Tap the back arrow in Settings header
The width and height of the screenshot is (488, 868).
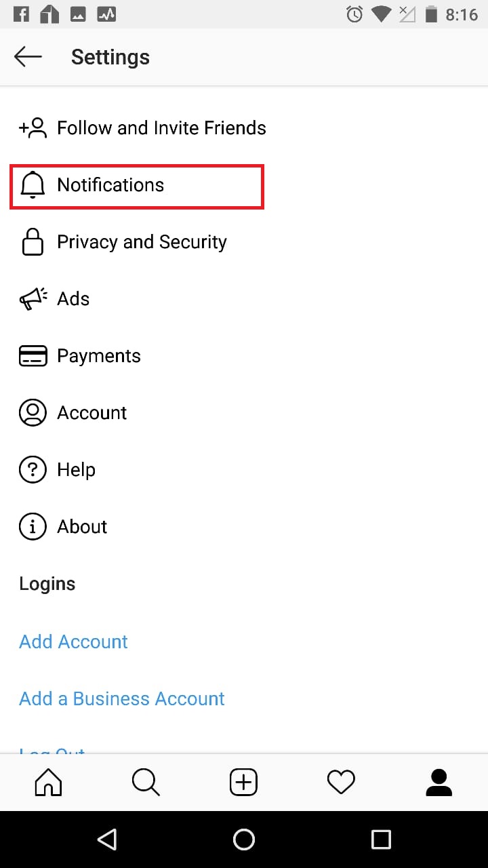(x=28, y=57)
